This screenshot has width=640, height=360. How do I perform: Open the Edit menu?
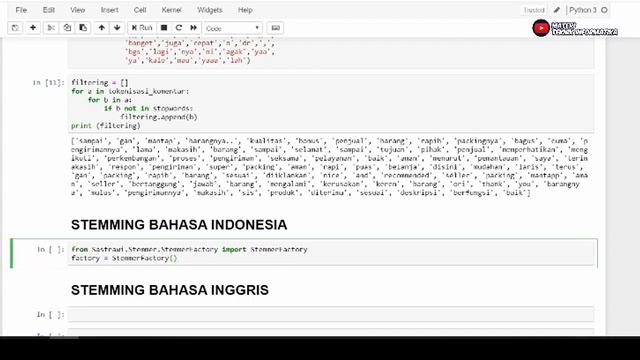pos(49,10)
